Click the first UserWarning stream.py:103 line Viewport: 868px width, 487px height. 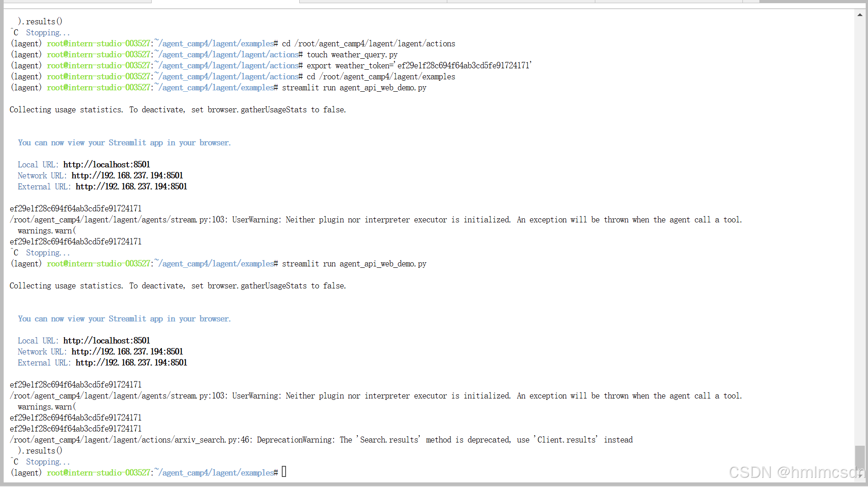pyautogui.click(x=376, y=220)
